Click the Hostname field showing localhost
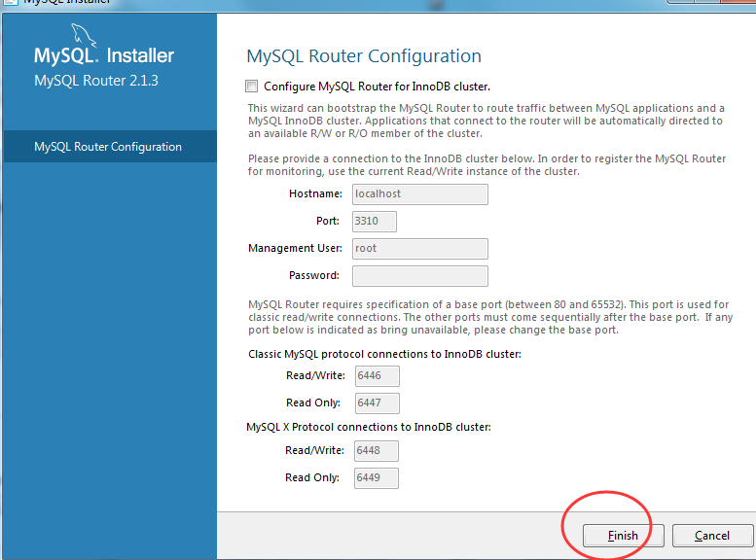This screenshot has height=560, width=756. coord(420,194)
